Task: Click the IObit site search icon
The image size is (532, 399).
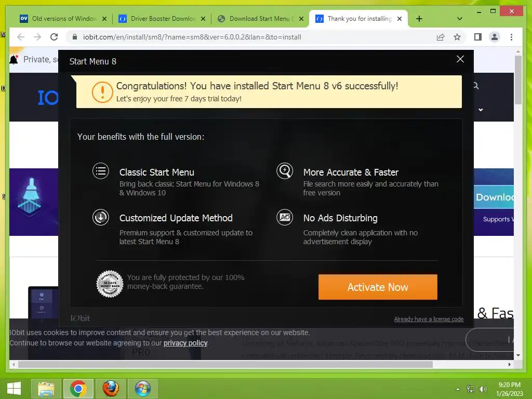Action: point(476,86)
